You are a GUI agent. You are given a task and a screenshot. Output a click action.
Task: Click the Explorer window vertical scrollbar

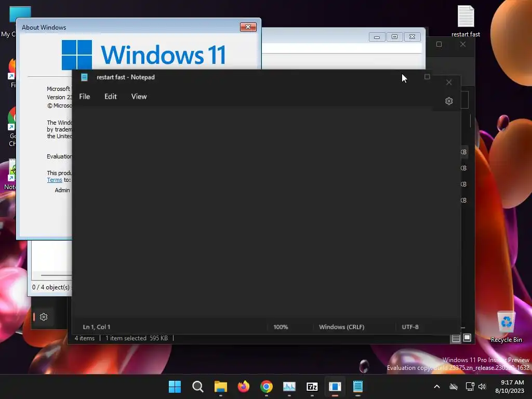[x=470, y=121]
